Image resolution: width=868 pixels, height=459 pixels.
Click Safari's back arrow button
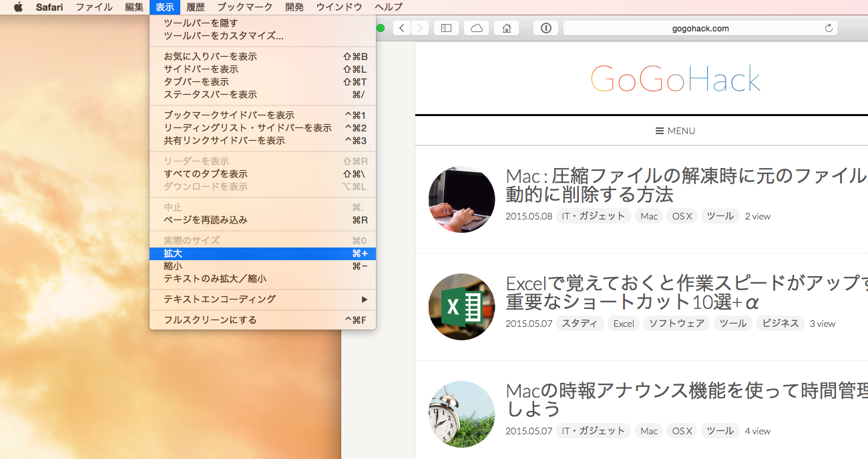(x=402, y=28)
